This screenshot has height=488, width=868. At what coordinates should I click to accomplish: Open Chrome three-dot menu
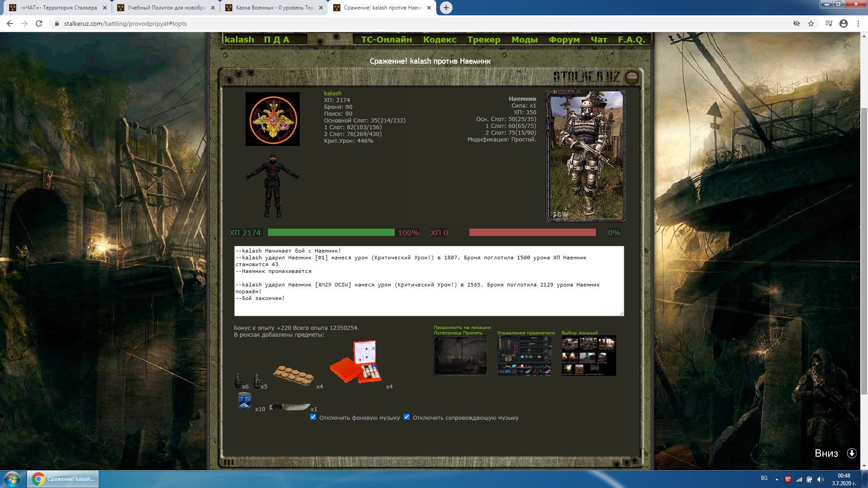click(858, 23)
